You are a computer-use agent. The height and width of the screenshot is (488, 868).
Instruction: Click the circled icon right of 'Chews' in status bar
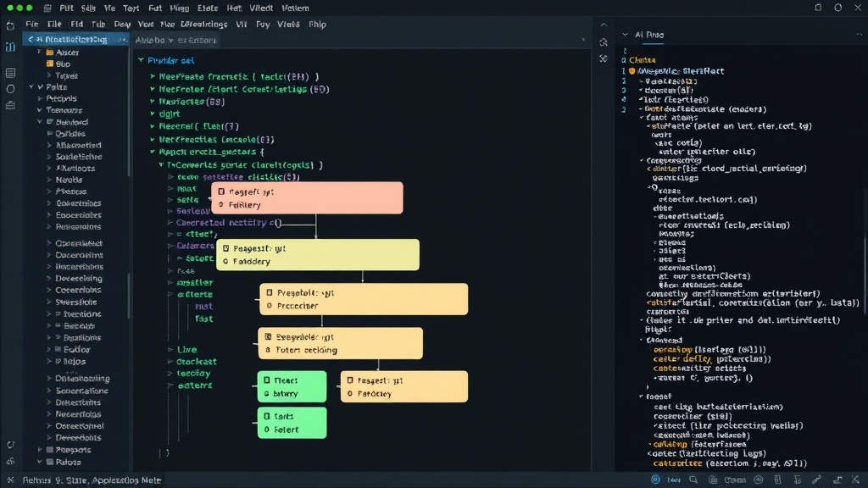(759, 480)
